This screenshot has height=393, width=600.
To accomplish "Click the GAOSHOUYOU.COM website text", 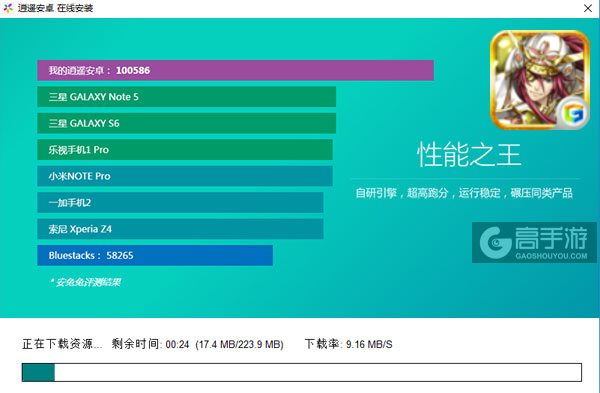I will pyautogui.click(x=551, y=256).
